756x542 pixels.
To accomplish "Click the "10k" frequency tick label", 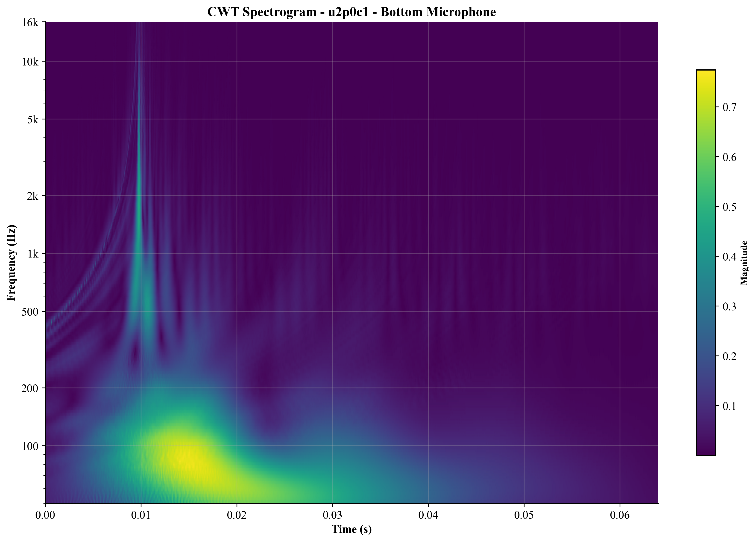I will tap(30, 61).
